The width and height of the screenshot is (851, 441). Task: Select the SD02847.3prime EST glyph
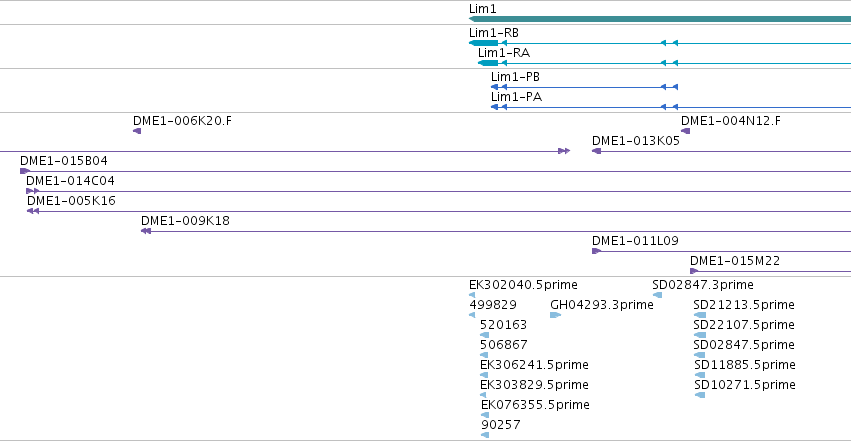(657, 295)
